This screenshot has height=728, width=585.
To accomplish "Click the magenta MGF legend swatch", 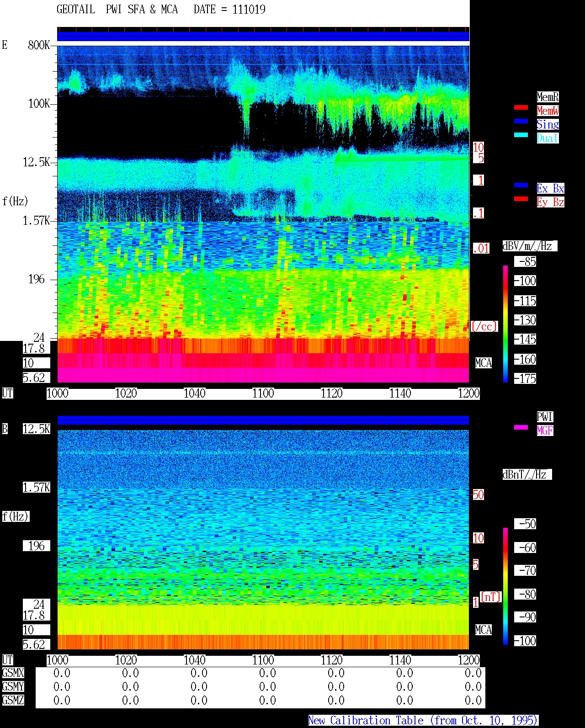I will point(521,427).
